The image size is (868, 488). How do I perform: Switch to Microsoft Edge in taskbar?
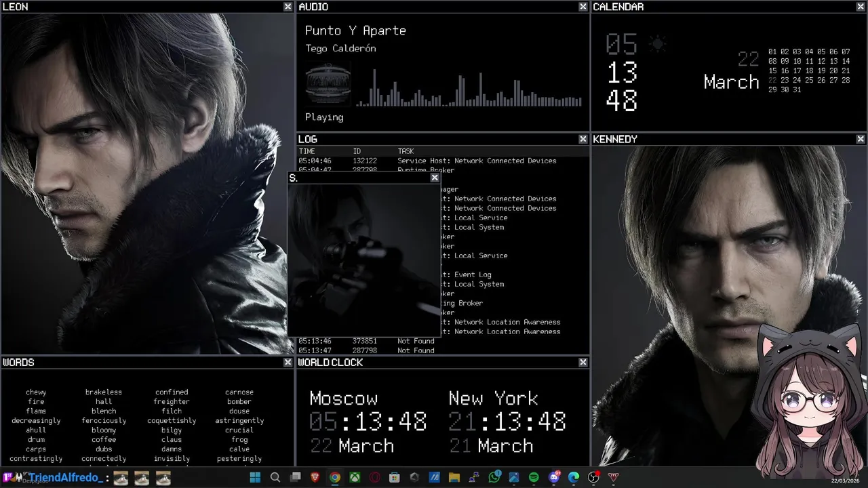click(x=574, y=477)
